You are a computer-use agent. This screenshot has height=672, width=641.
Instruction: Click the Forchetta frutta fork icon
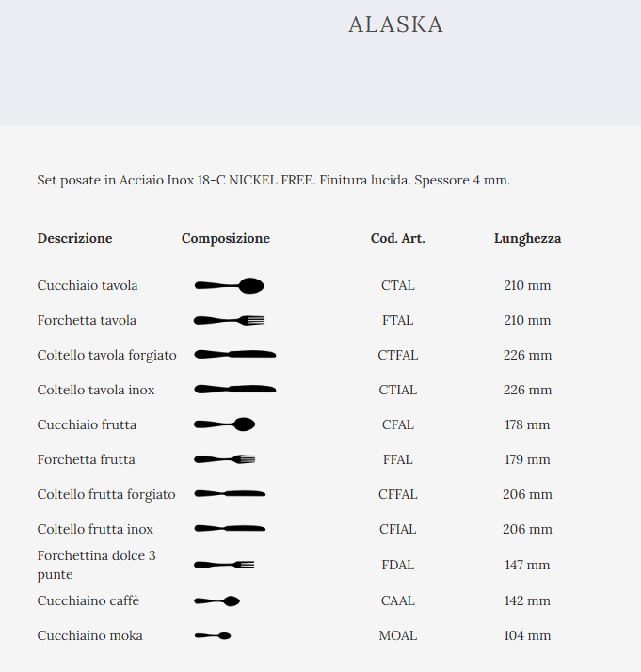click(224, 459)
